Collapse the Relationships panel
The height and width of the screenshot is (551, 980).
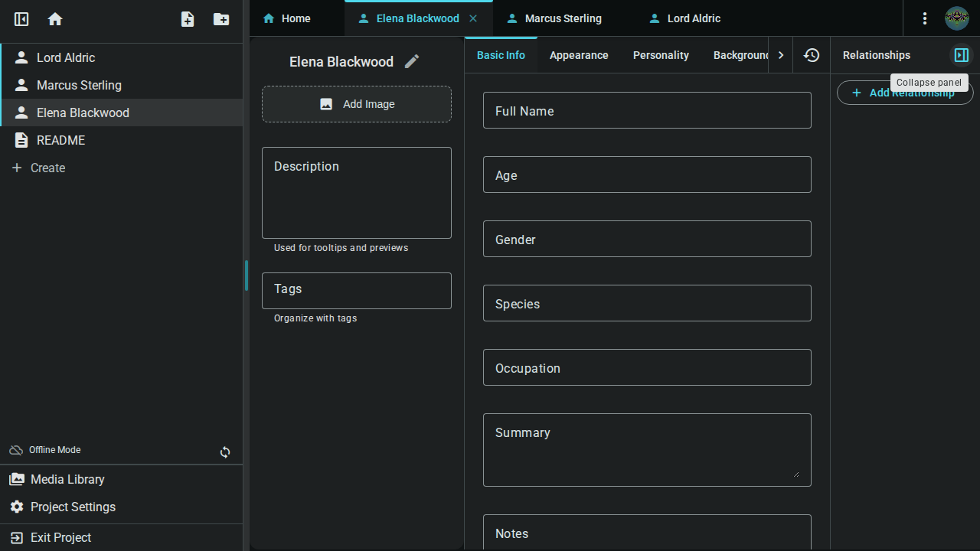961,54
